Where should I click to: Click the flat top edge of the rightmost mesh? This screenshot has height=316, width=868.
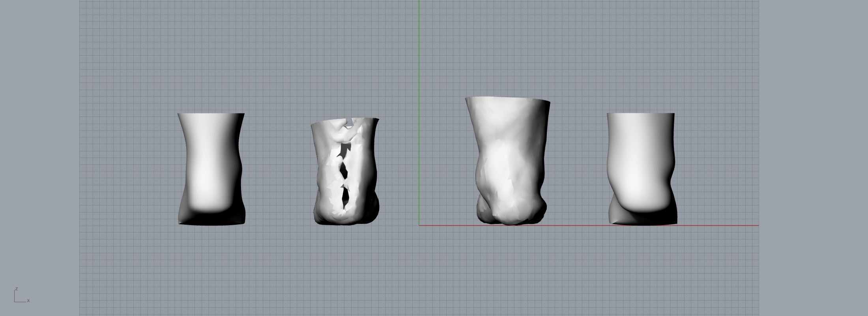[640, 113]
